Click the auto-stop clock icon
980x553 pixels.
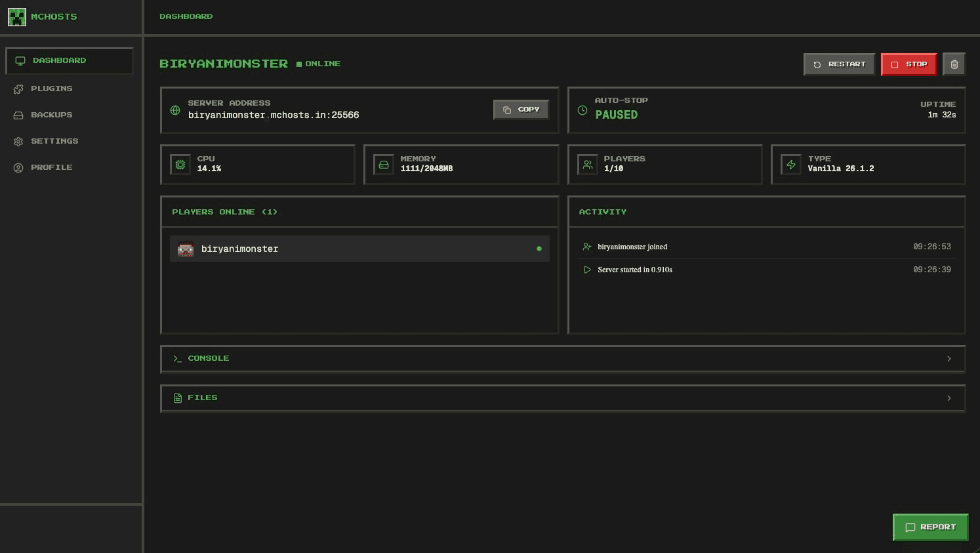coord(582,110)
